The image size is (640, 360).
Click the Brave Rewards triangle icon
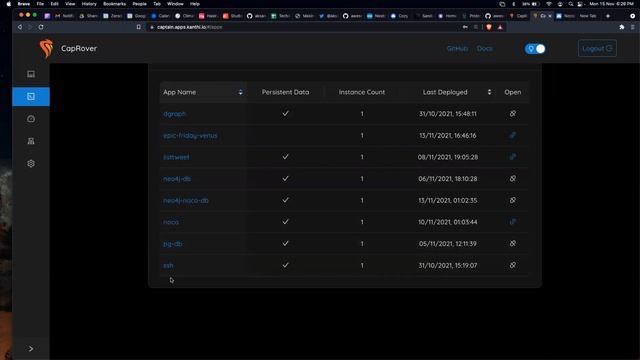click(500, 27)
